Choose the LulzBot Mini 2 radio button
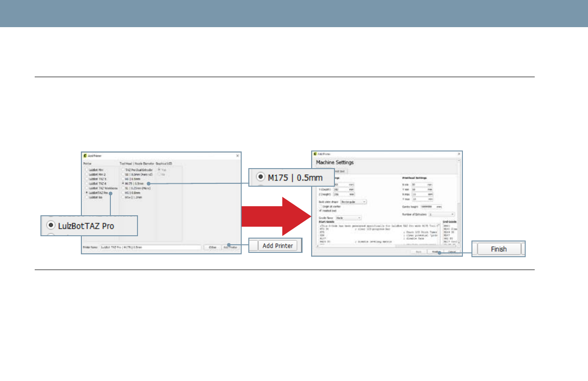 (x=87, y=174)
